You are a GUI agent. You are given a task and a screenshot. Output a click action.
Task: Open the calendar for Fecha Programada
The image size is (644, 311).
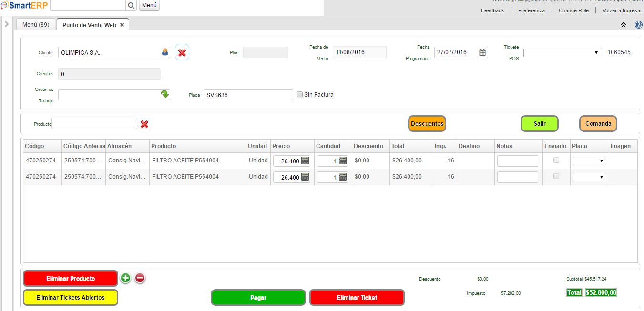pos(482,52)
